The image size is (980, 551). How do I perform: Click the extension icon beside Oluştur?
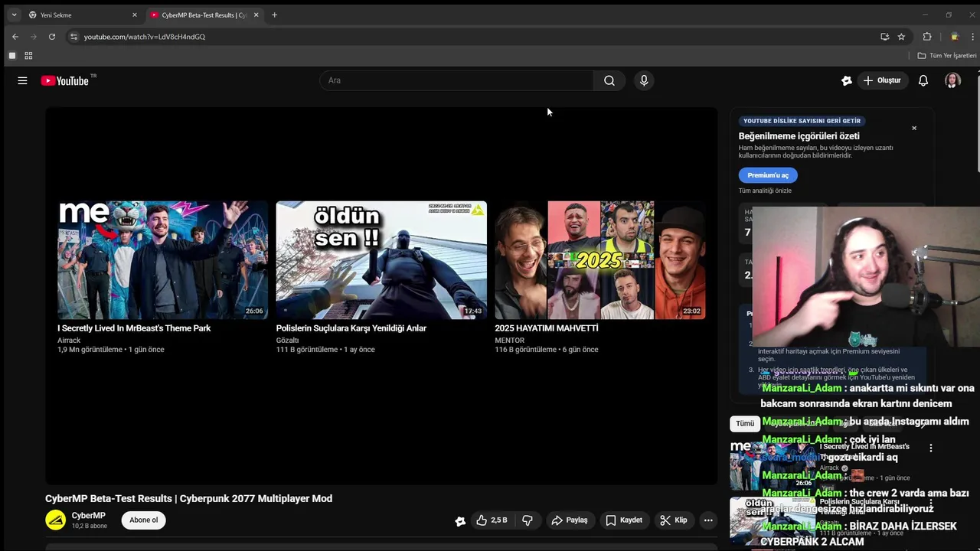847,80
